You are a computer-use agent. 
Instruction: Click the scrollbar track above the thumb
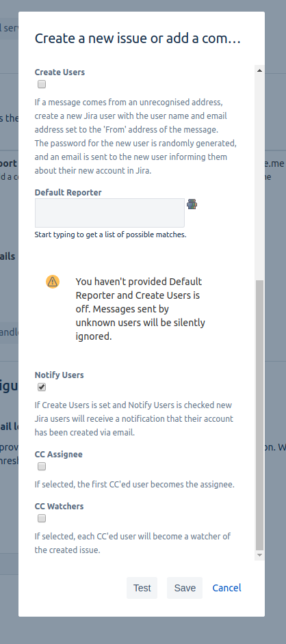(259, 176)
